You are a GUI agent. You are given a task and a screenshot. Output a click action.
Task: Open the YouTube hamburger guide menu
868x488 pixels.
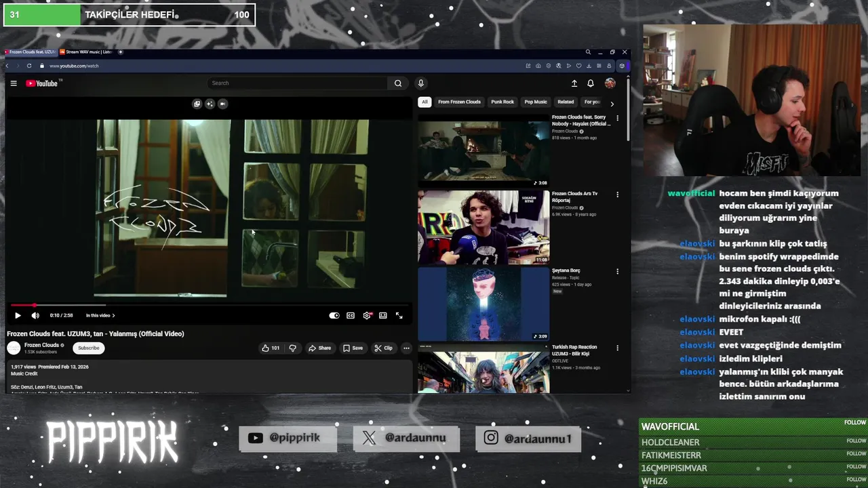coord(13,83)
